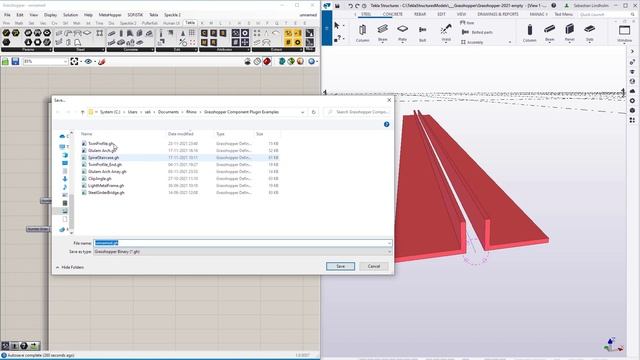Open the MetaHopper menu in Grasshopper
The width and height of the screenshot is (640, 360).
[110, 15]
